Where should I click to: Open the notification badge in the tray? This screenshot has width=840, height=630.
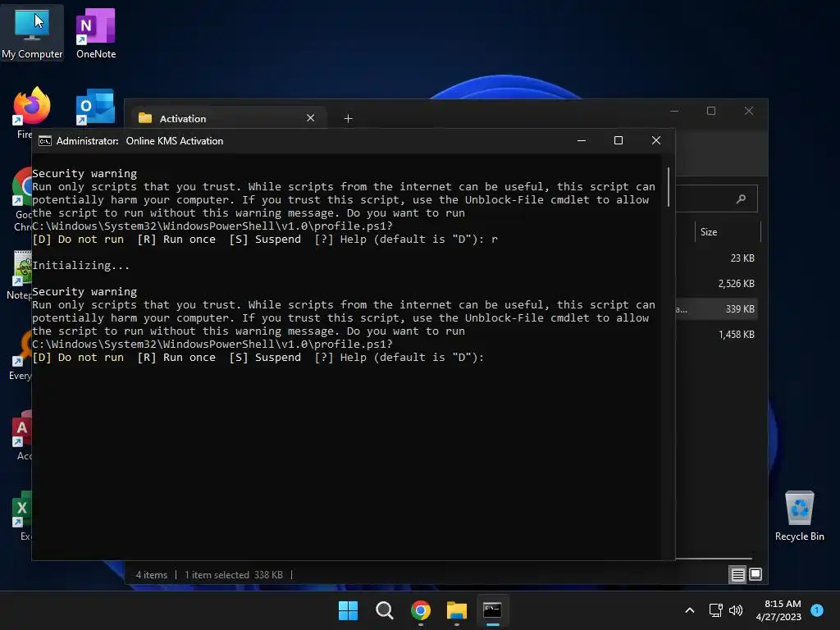pos(817,610)
